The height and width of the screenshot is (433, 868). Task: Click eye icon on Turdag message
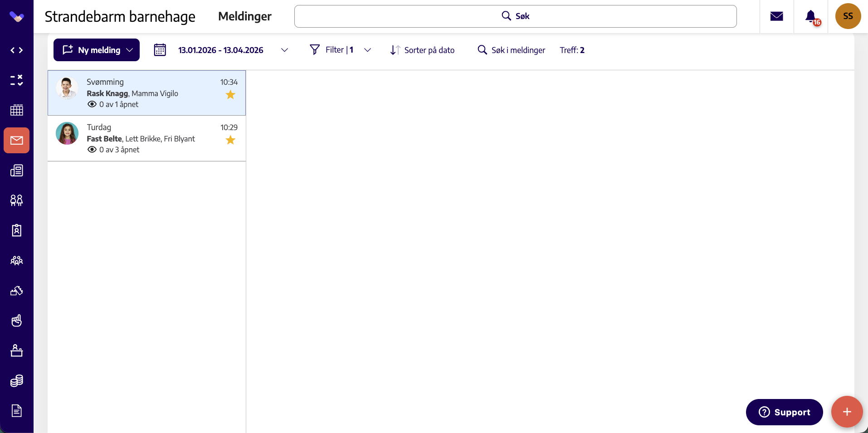point(92,150)
